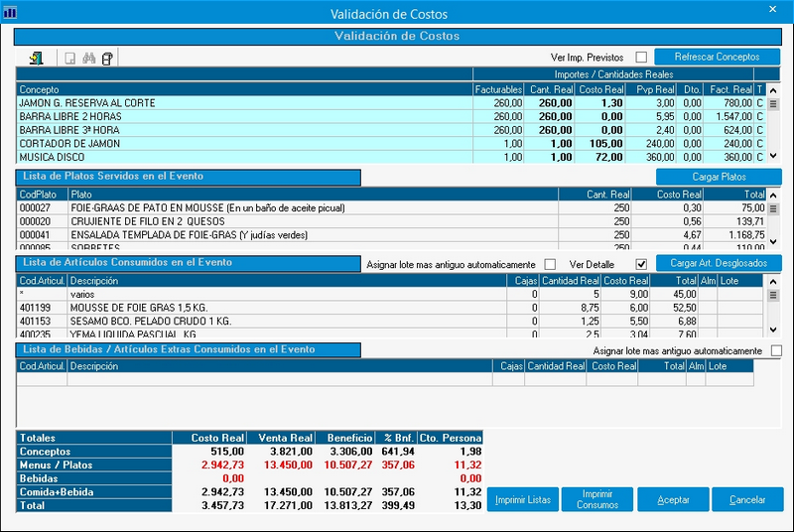Click up arrow of Platos list scrollbar
Screen dimensions: 794x532
coord(773,195)
